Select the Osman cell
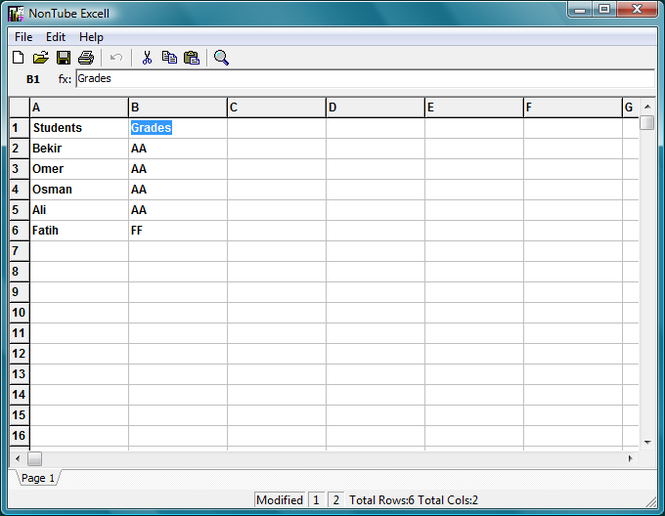Screen dimensions: 665x516 point(79,190)
